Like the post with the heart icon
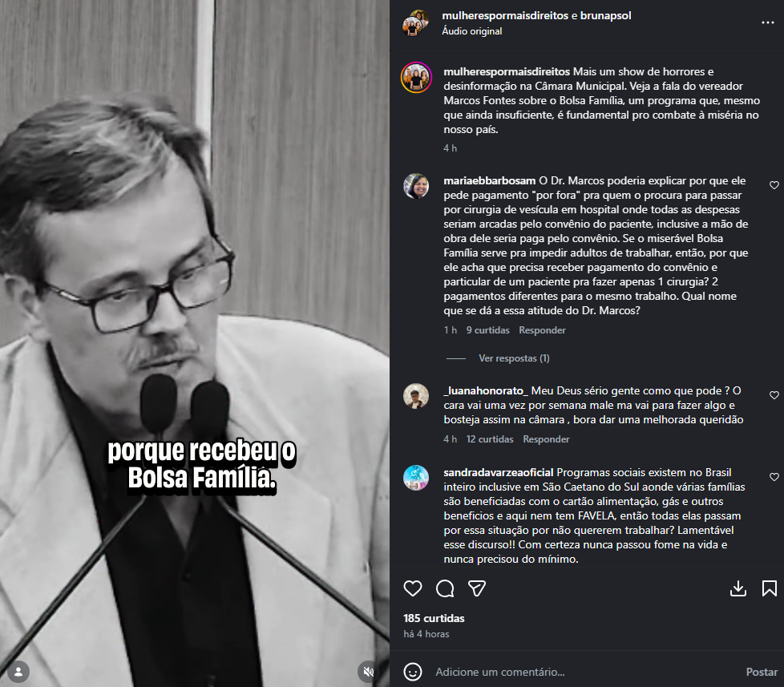The height and width of the screenshot is (687, 784). tap(413, 588)
